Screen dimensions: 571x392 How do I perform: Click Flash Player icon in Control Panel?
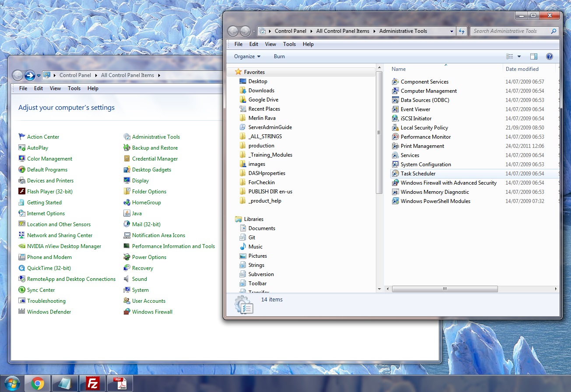click(22, 192)
